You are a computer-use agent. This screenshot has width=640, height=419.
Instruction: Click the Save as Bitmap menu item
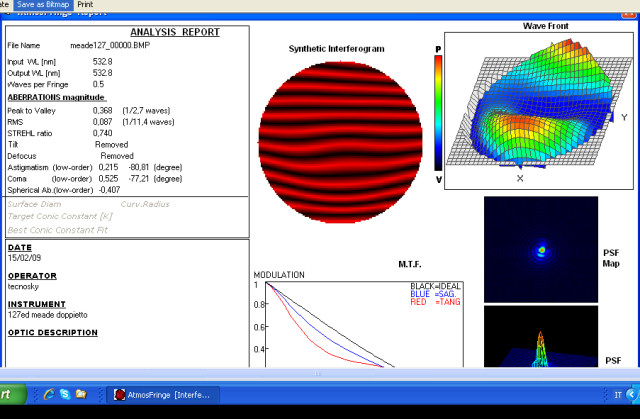click(43, 4)
